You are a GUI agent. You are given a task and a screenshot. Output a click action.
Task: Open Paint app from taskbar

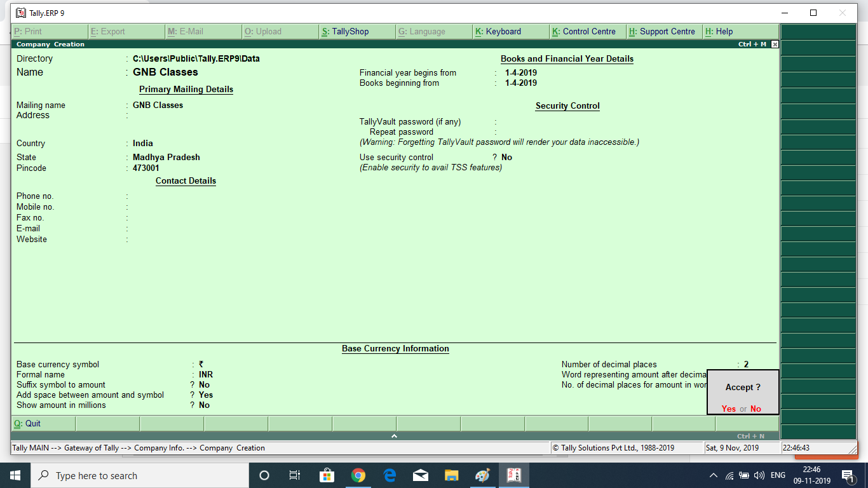pos(483,475)
